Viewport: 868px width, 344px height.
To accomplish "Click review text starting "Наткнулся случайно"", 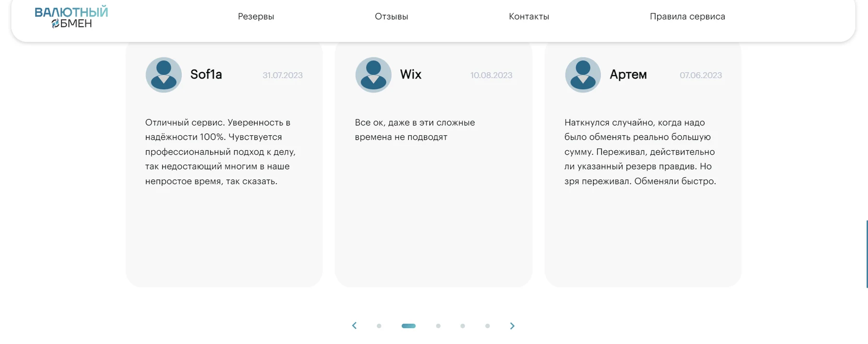I will point(640,152).
